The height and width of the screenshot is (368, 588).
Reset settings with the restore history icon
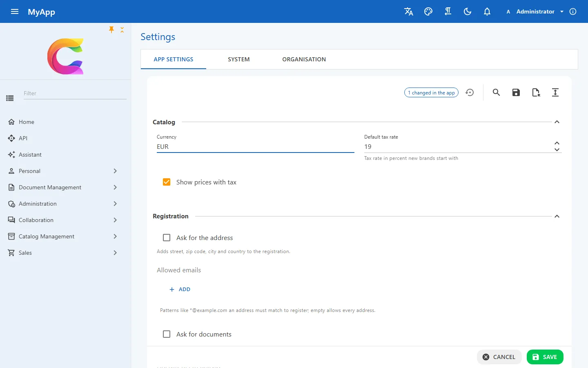470,92
